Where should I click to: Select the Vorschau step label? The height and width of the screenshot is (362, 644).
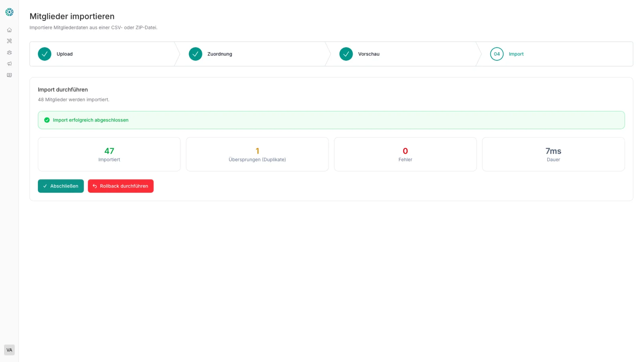pos(369,54)
